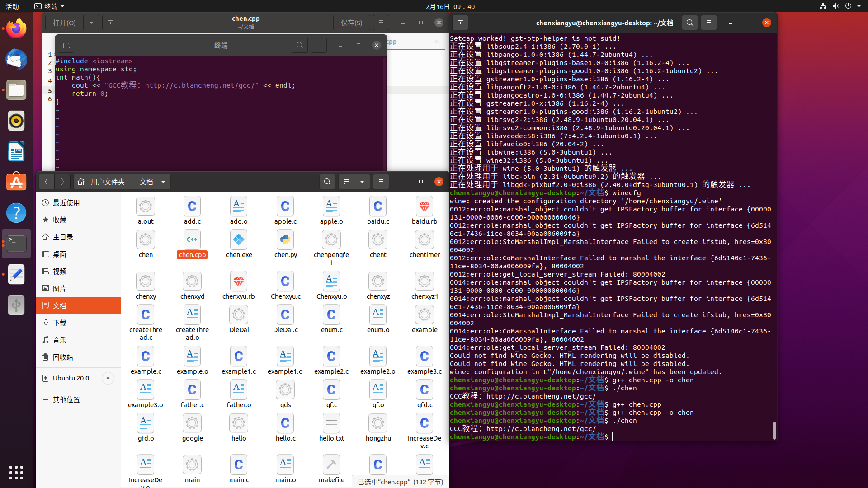This screenshot has height=488, width=868.
Task: Open Firefox from the dock
Action: click(16, 28)
